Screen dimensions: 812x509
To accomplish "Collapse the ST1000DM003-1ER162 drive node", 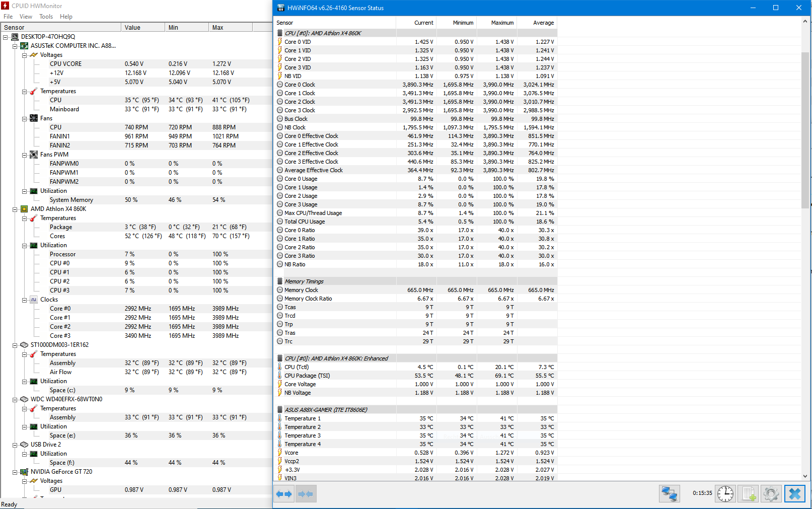I will point(15,345).
